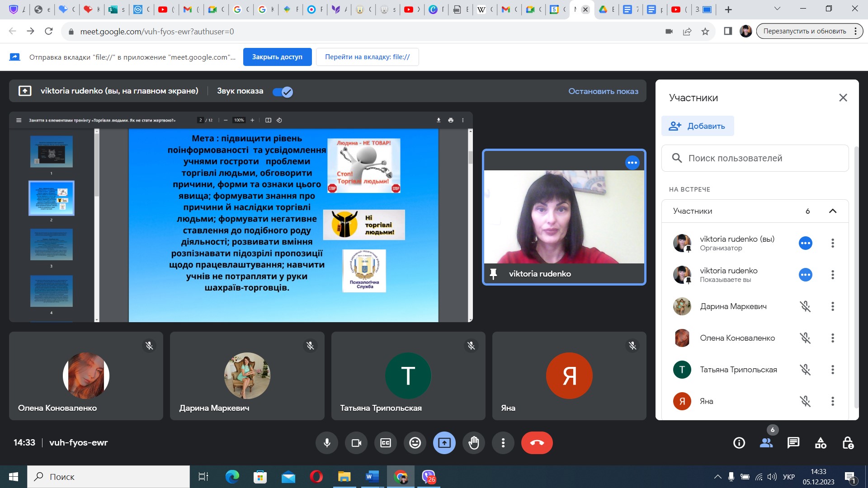The image size is (868, 488).
Task: Raise hand using the hand icon
Action: pyautogui.click(x=474, y=443)
